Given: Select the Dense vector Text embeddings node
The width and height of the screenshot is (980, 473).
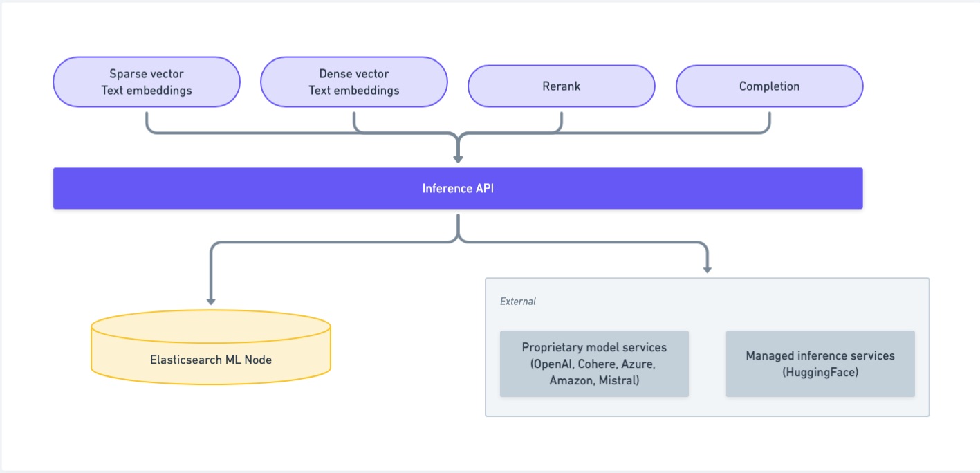Looking at the screenshot, I should (353, 82).
